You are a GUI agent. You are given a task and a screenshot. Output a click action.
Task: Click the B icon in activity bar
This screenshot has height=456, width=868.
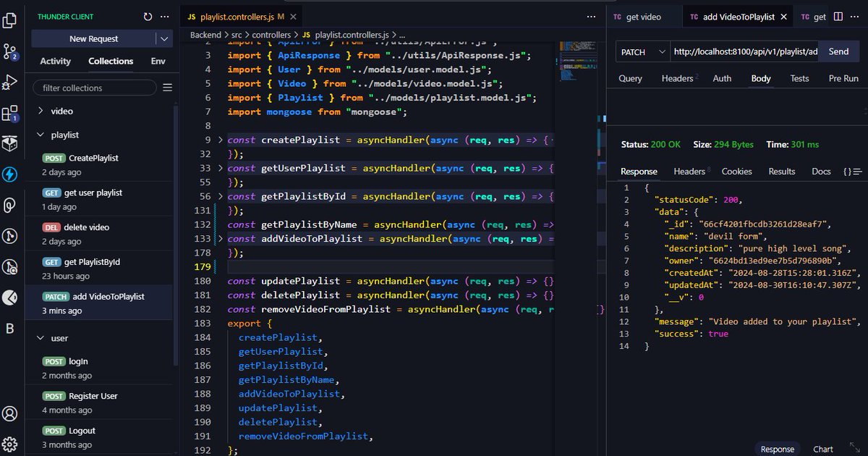[x=10, y=329]
